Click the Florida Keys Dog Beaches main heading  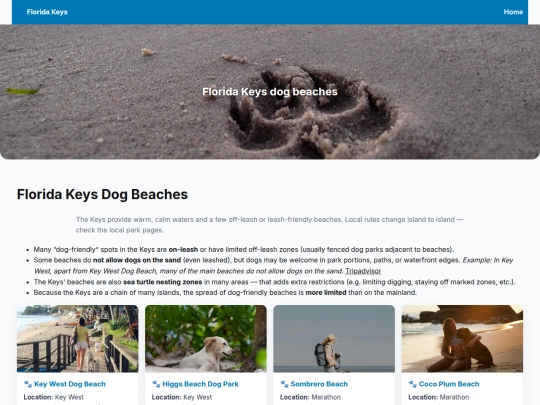tap(102, 194)
